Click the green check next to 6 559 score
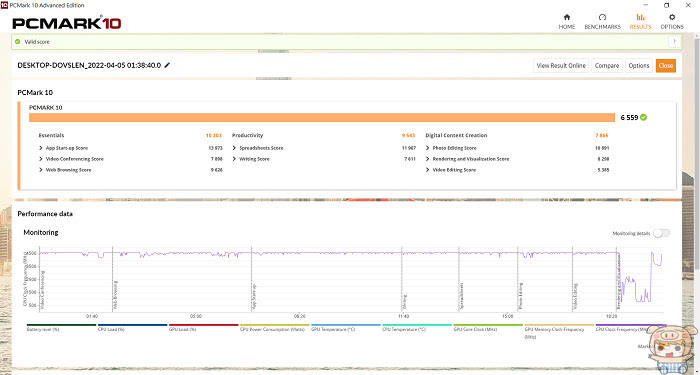The height and width of the screenshot is (375, 700). coord(643,118)
